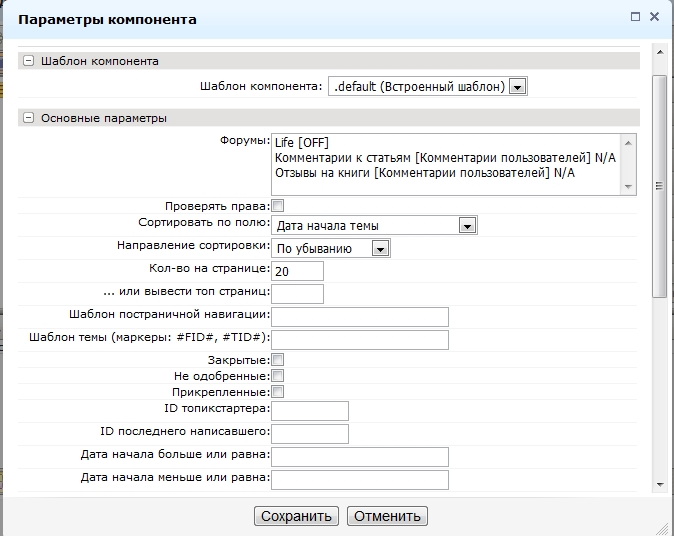The image size is (674, 536).
Task: Open the Направление сортировки dropdown
Action: point(380,248)
